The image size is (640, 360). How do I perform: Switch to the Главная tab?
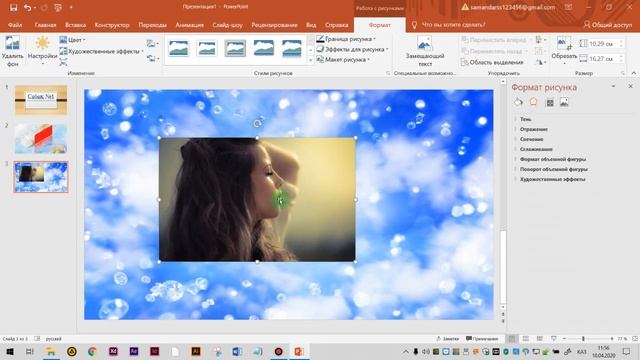tap(45, 25)
